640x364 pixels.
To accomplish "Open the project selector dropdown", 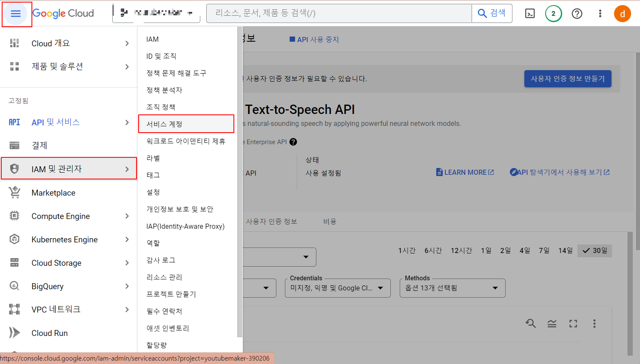I will pyautogui.click(x=156, y=13).
